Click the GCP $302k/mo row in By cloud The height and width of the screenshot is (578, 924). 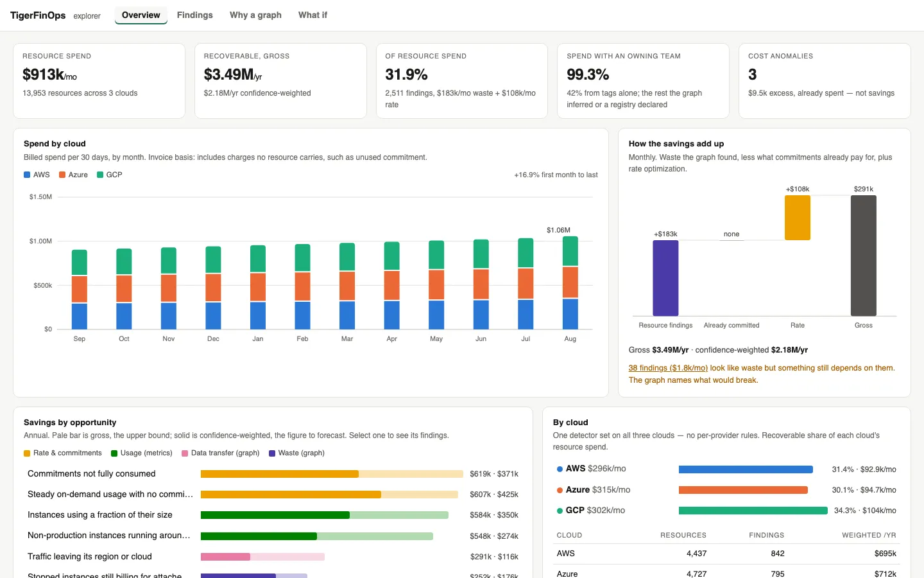(x=726, y=511)
